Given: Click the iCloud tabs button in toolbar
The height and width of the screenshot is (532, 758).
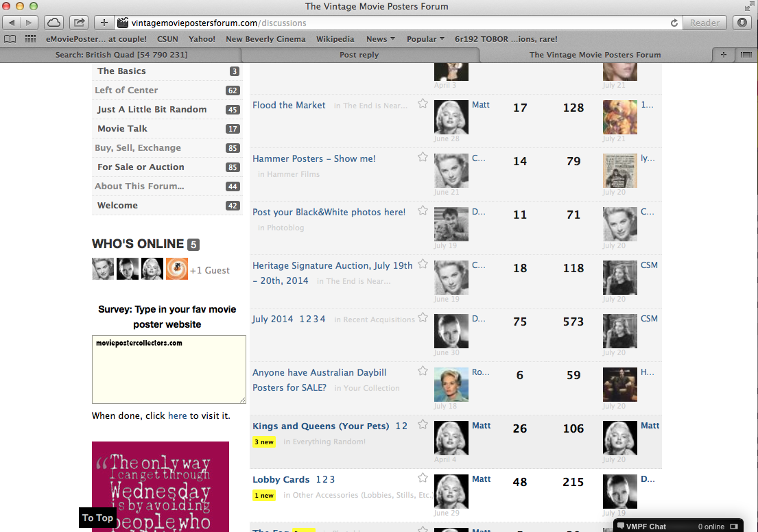Looking at the screenshot, I should (54, 23).
